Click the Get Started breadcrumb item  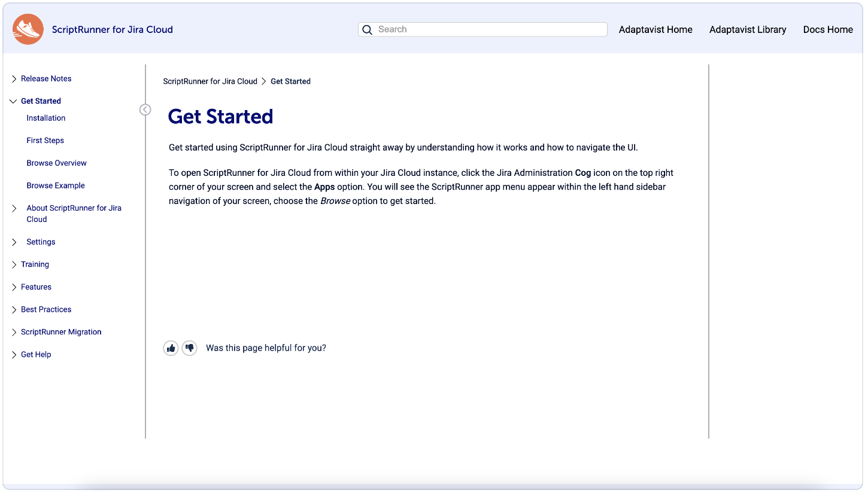click(x=290, y=81)
